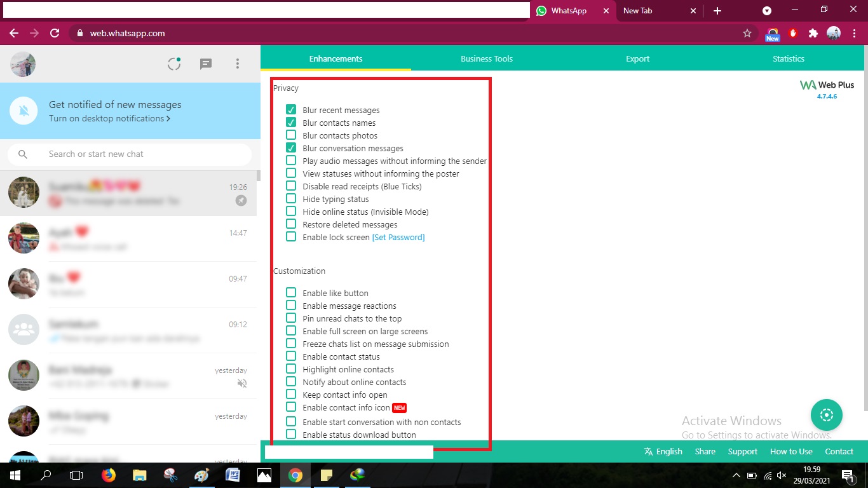
Task: Enable Blur contacts photos
Action: [290, 135]
